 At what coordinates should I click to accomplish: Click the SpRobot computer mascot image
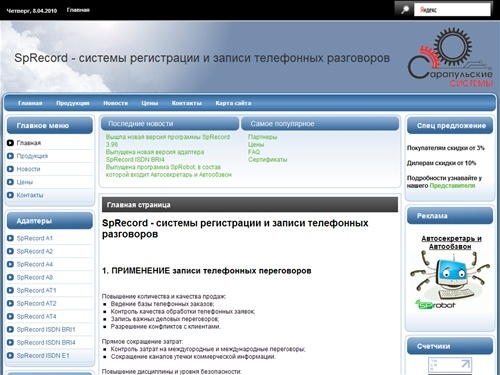coord(450,275)
